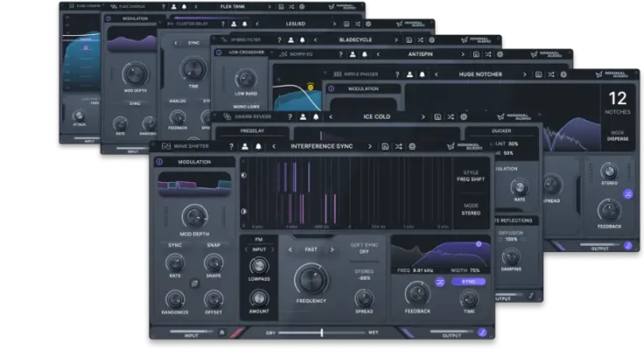Switch FM source with arrow right of INPUT

tap(274, 249)
